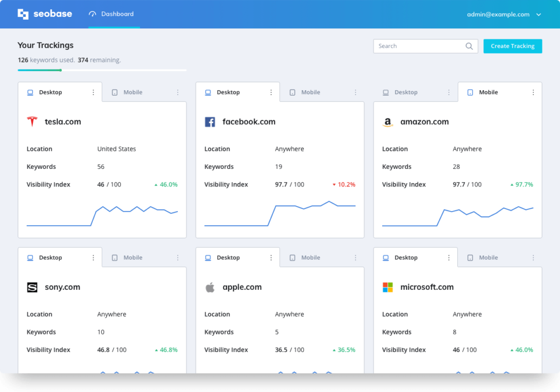Click the amazon.com visibility chart
The height and width of the screenshot is (392, 560).
[x=458, y=216]
